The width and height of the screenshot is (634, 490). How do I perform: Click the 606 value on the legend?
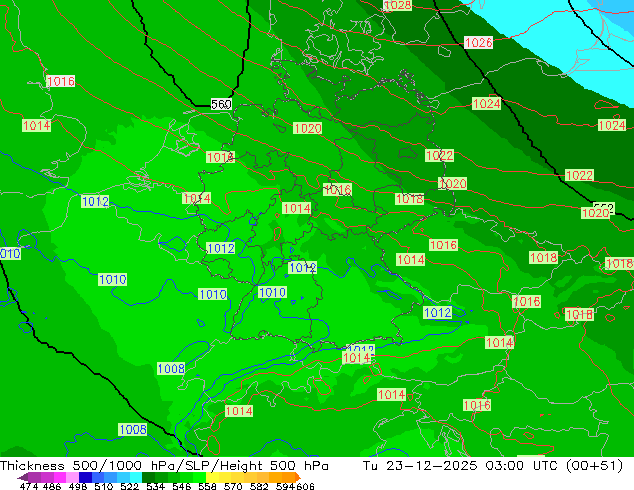[x=304, y=486]
